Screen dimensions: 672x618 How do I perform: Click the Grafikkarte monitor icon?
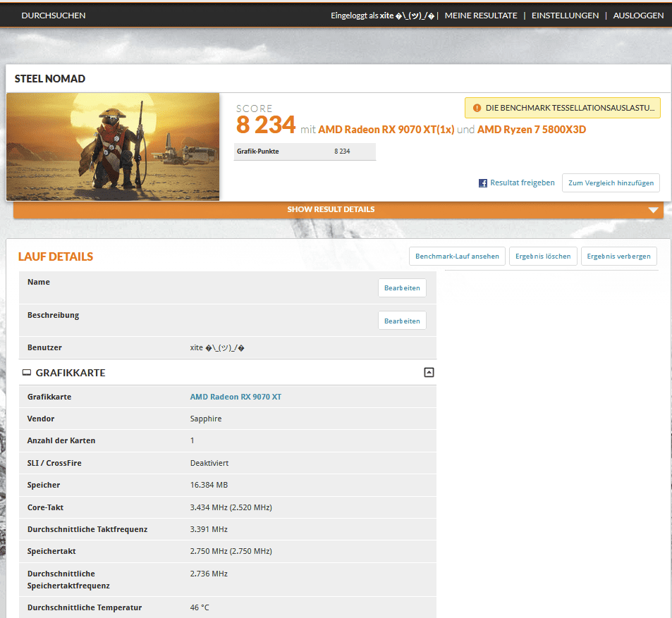click(x=27, y=373)
